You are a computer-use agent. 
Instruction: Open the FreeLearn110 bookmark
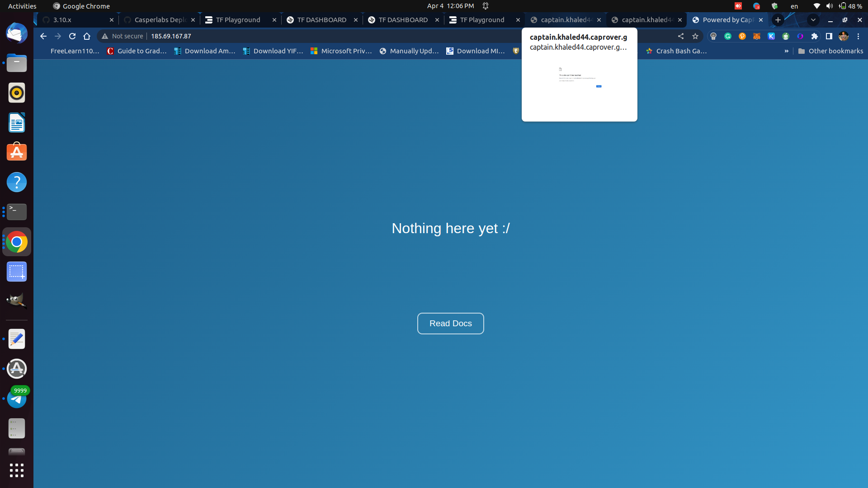click(x=75, y=51)
